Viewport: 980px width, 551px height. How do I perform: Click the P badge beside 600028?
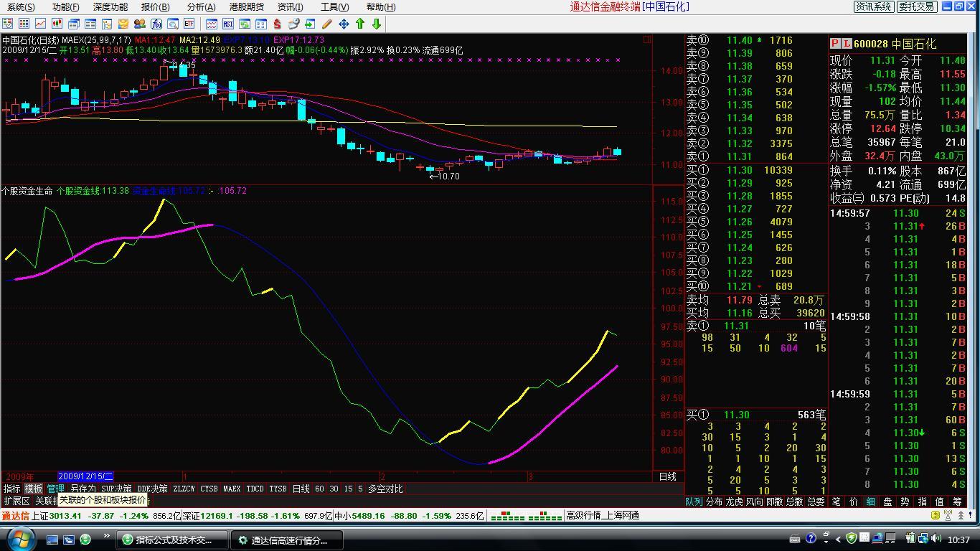click(x=836, y=44)
